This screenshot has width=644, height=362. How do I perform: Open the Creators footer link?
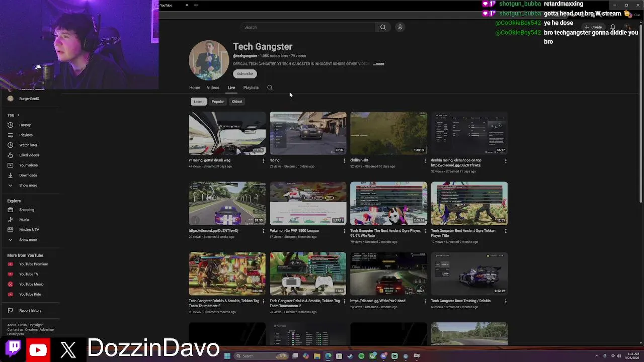(31, 330)
